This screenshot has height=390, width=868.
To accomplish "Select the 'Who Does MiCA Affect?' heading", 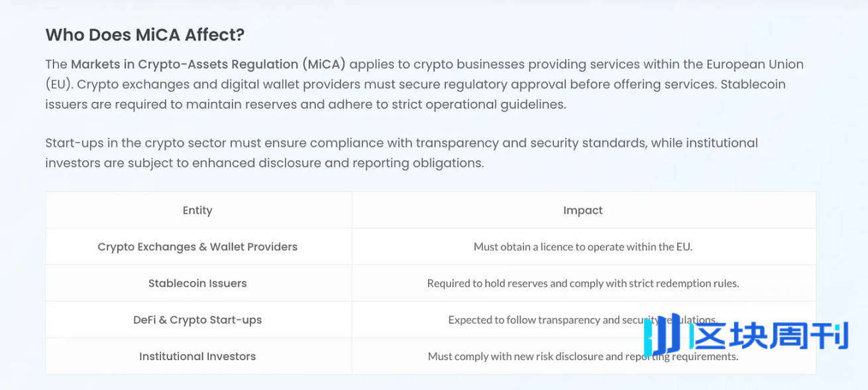I will click(x=145, y=35).
